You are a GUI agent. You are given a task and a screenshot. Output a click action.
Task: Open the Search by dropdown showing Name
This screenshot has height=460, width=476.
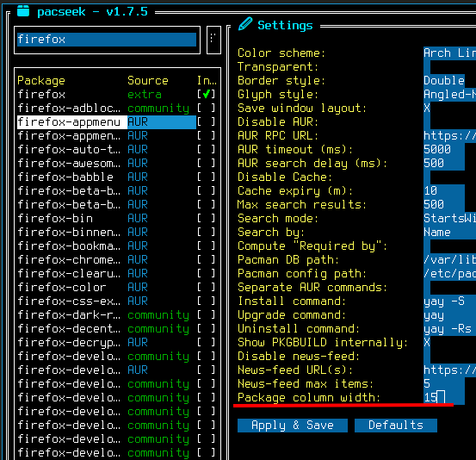pos(449,233)
